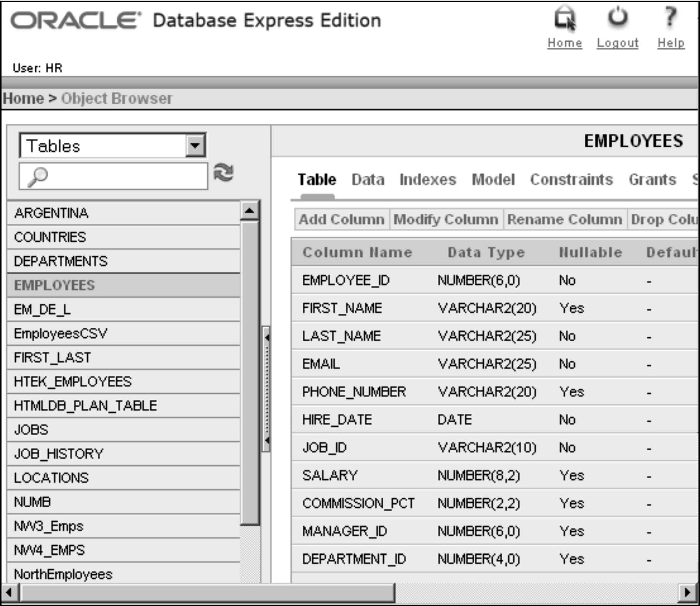Click Home breadcrumb link

pyautogui.click(x=23, y=99)
